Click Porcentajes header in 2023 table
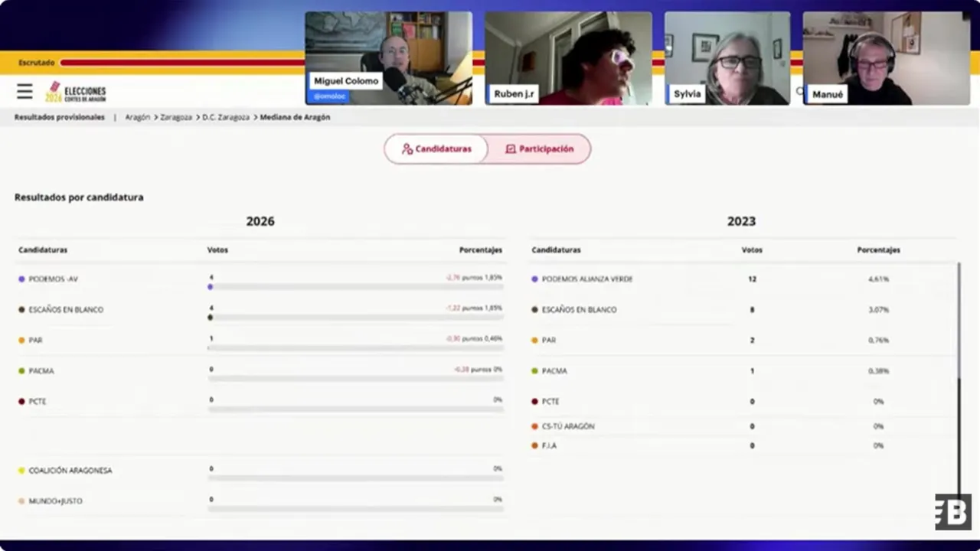This screenshot has width=980, height=551. tap(878, 250)
